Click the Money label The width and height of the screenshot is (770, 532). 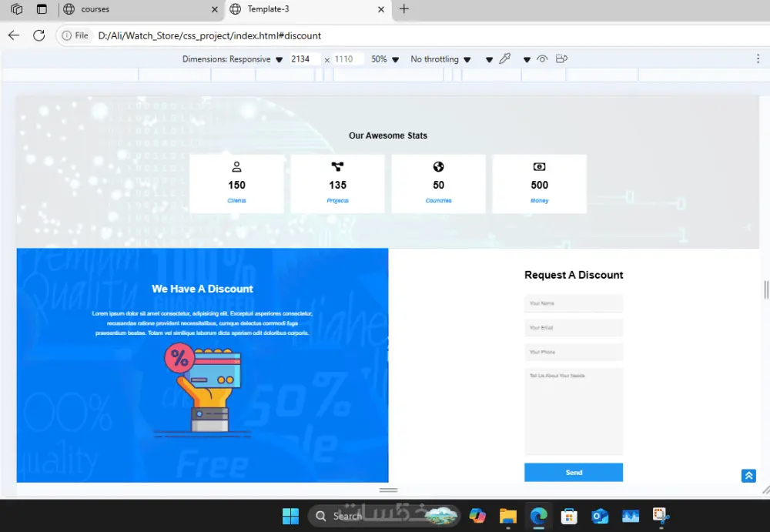(539, 200)
